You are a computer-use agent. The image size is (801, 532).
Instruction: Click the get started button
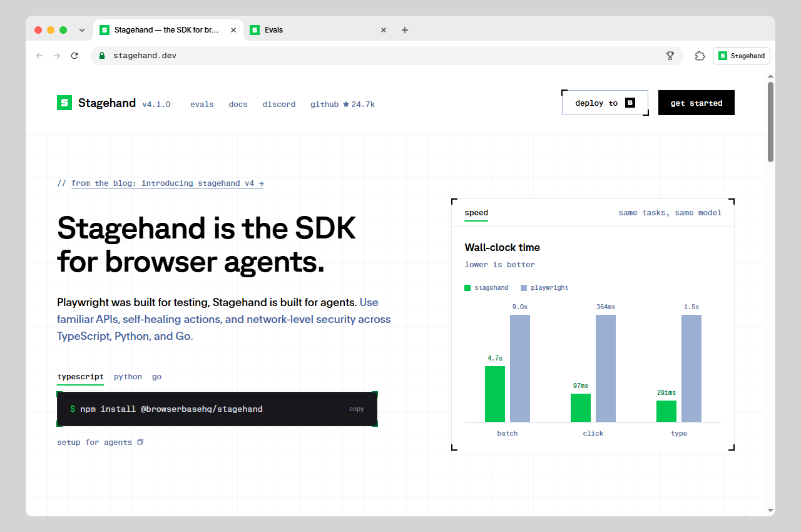coord(696,103)
